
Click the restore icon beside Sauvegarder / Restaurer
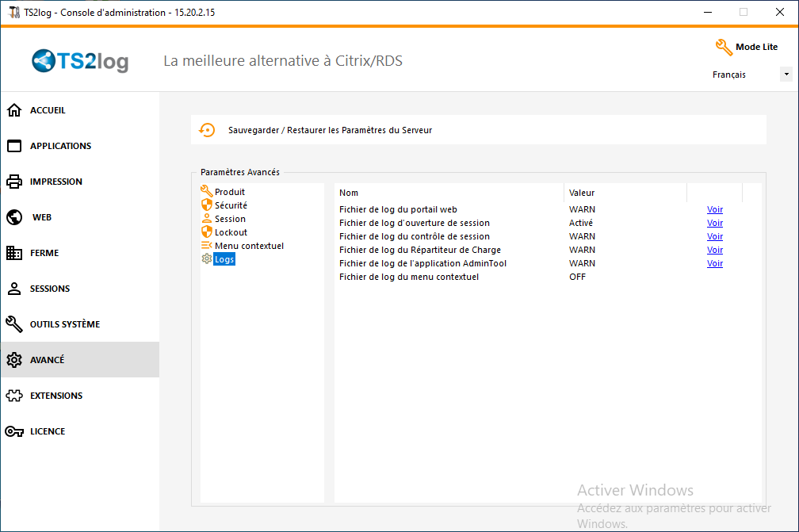pos(207,130)
